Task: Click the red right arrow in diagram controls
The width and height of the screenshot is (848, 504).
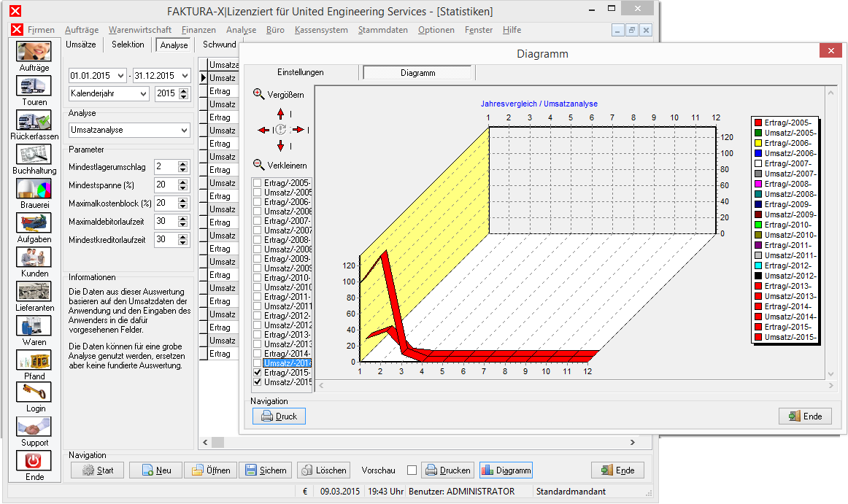Action: pyautogui.click(x=298, y=130)
